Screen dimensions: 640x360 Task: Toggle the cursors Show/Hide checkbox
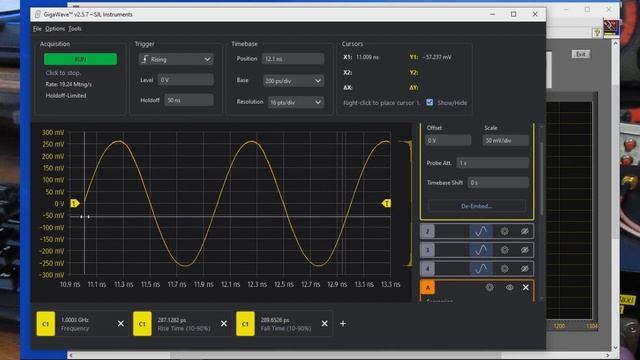pos(429,102)
